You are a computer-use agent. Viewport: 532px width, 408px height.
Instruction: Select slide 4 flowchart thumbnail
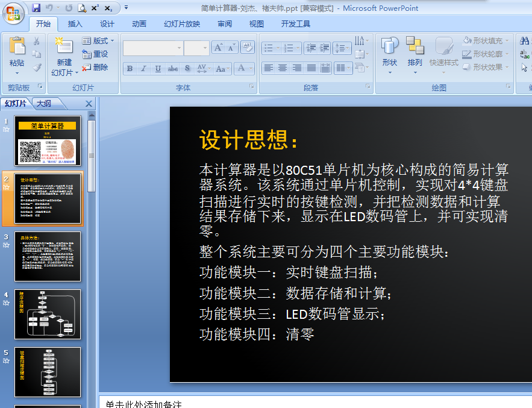coord(48,314)
